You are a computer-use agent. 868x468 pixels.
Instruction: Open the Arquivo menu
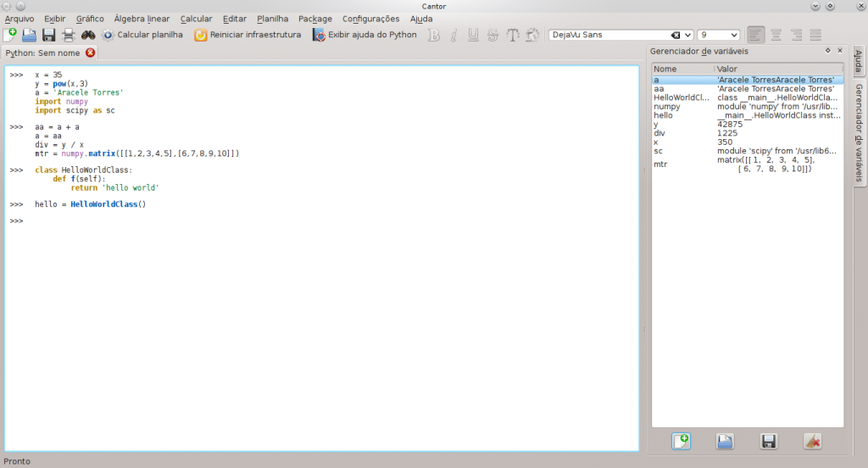click(x=19, y=19)
